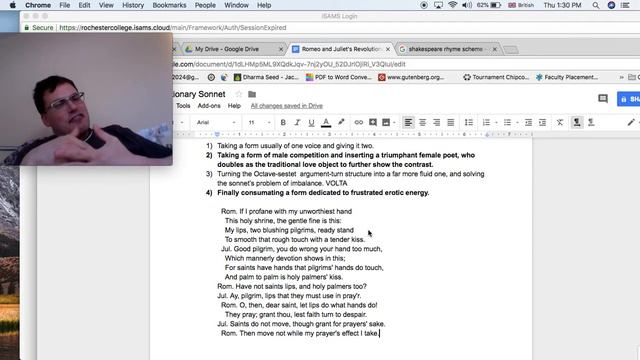Viewport: 640px width, 360px height.
Task: Click line "Rom. If I profane with my unworthiest hand"
Action: pyautogui.click(x=286, y=211)
